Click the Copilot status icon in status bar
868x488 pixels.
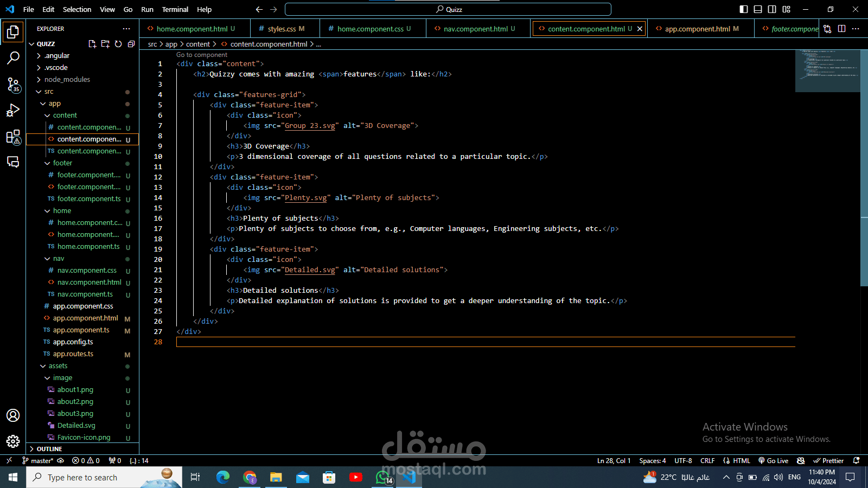[801, 460]
